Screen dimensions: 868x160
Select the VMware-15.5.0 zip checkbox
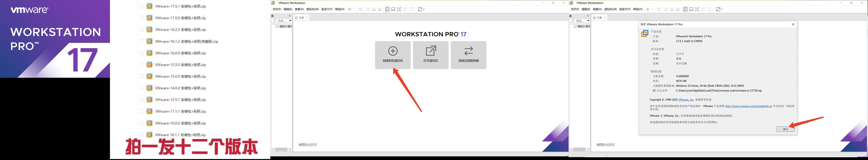(142, 64)
